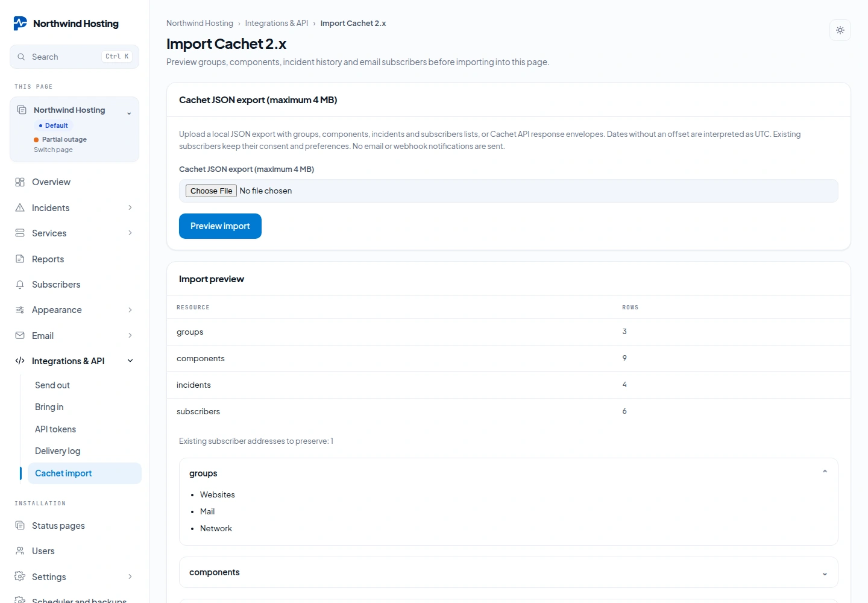
Task: Click the components row in the preview table
Action: pos(509,359)
